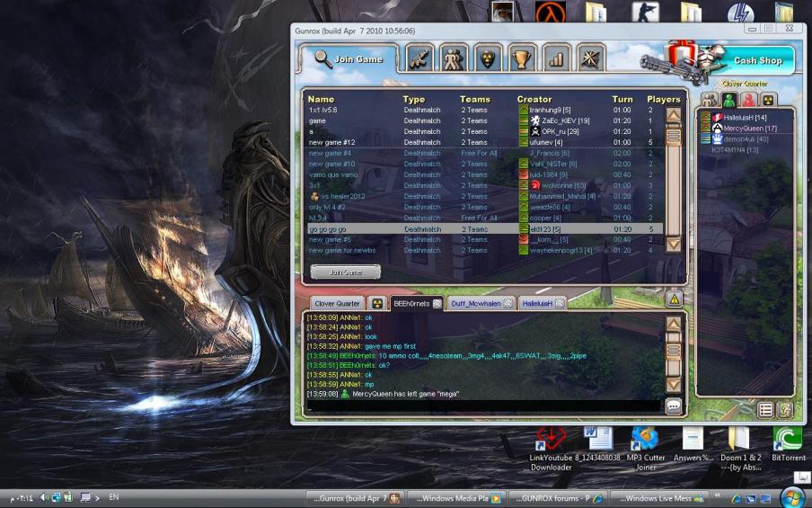Click the speech bubble send chat icon

[674, 406]
